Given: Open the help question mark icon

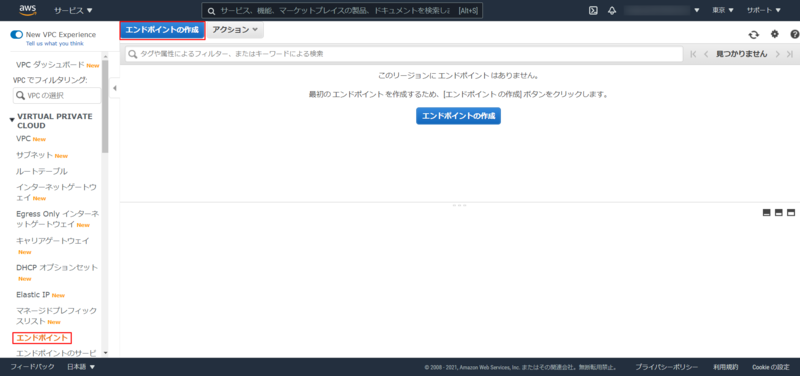Looking at the screenshot, I should coord(794,34).
